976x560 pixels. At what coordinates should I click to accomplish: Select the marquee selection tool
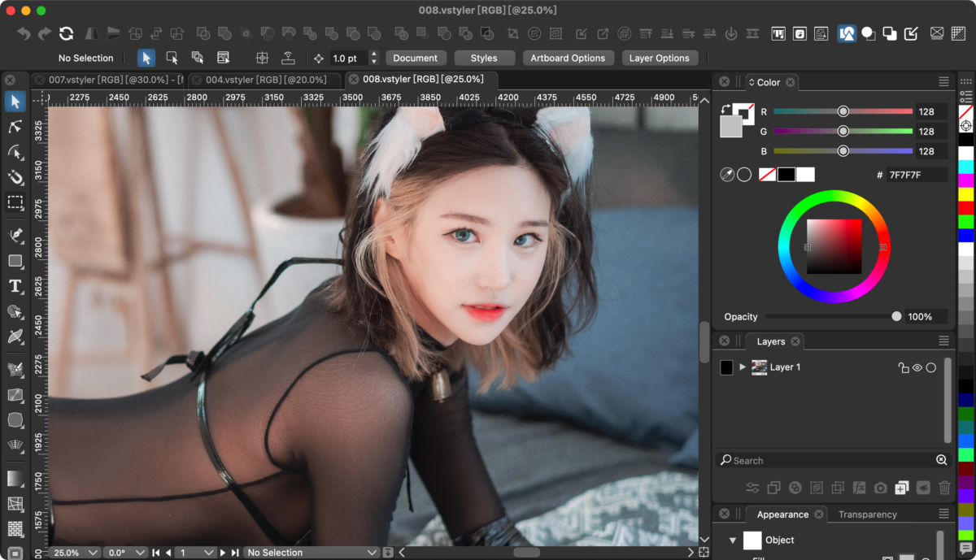tap(15, 202)
